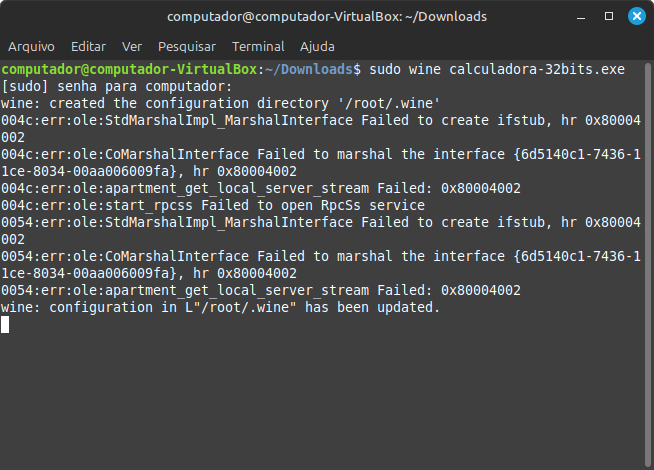Click the green computador@computador-VirtualBox prompt
This screenshot has width=654, height=470.
coord(130,69)
